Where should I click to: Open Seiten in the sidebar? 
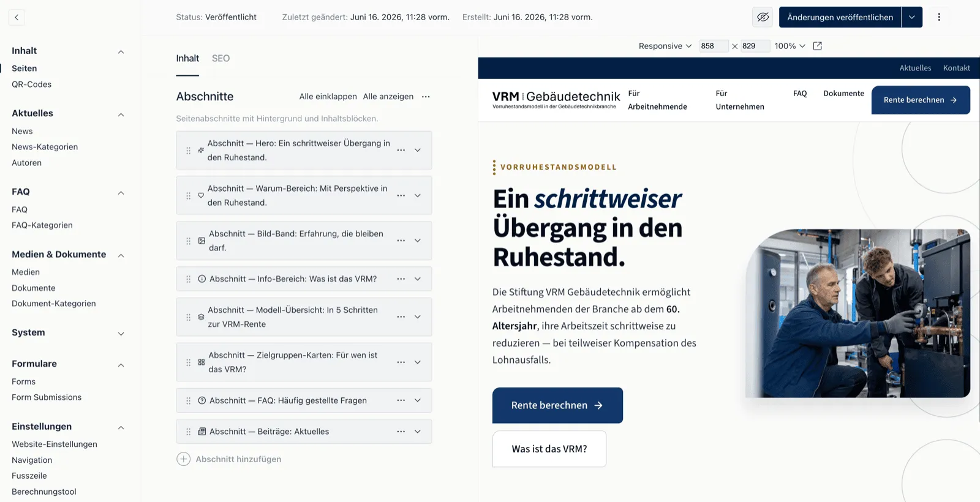pyautogui.click(x=24, y=69)
